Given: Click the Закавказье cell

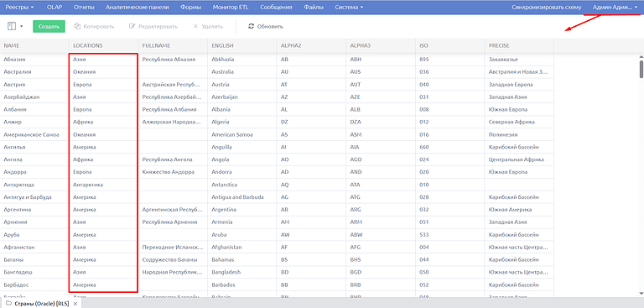Looking at the screenshot, I should [519, 60].
